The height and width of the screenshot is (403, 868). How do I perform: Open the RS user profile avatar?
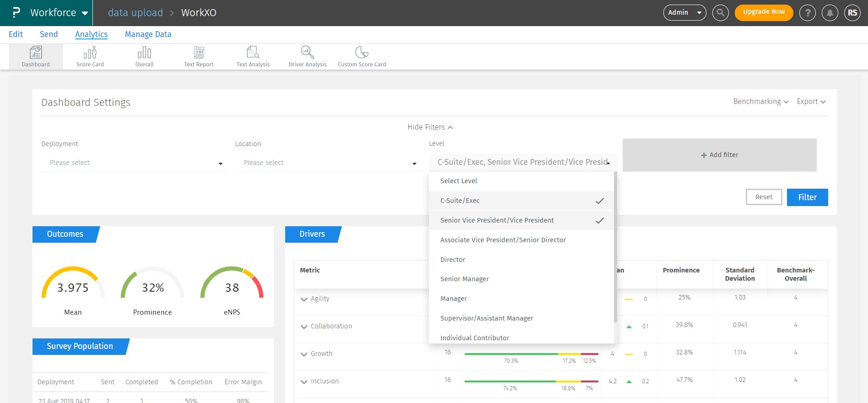(852, 13)
